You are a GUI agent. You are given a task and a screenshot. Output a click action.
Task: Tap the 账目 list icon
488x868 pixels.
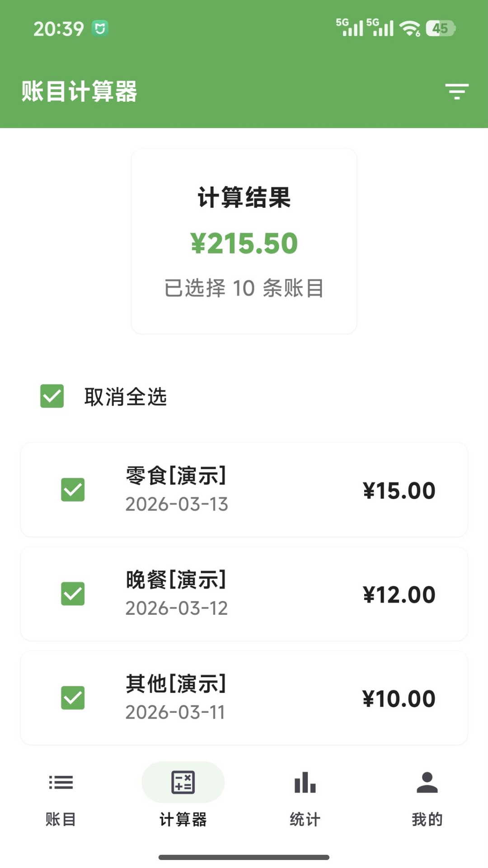61,783
